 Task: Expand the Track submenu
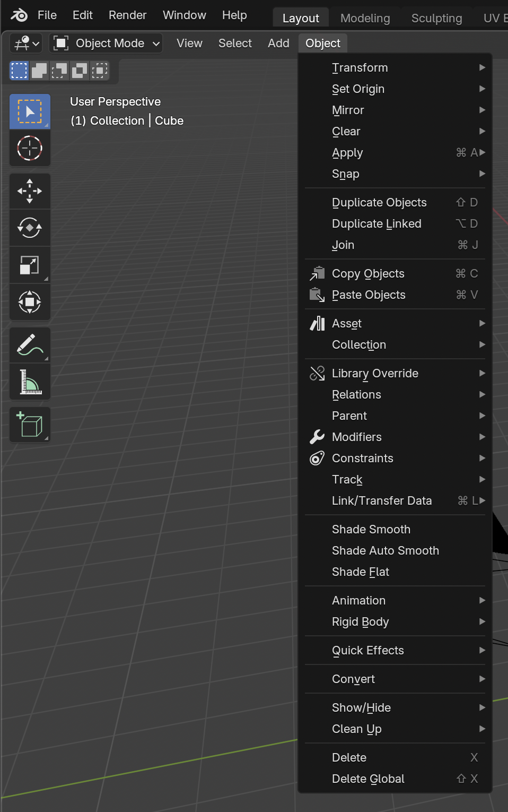coord(395,479)
